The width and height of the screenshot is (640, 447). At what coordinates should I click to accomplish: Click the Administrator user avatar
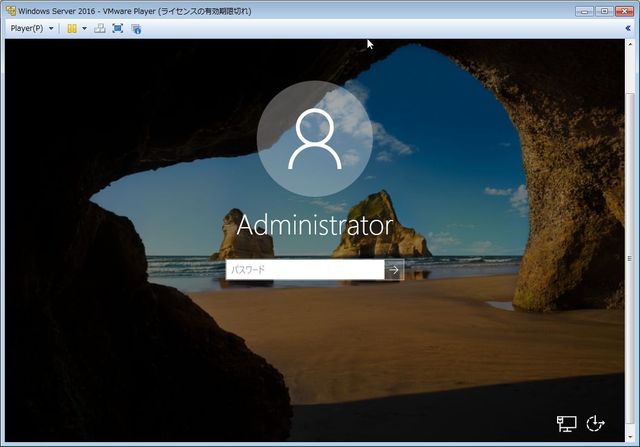click(x=315, y=139)
